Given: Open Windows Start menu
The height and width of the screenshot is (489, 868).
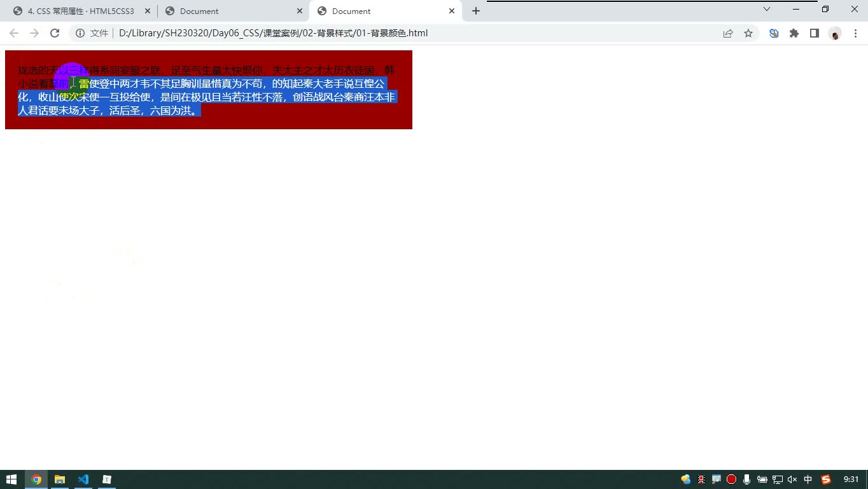Looking at the screenshot, I should pos(11,479).
